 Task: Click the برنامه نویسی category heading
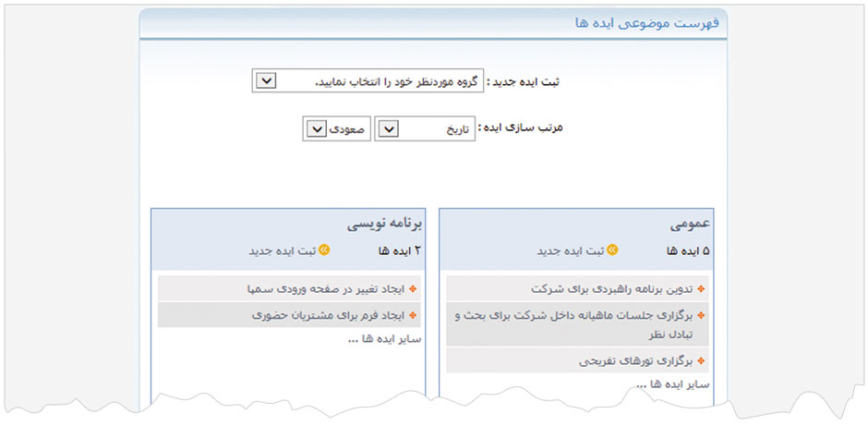point(385,225)
